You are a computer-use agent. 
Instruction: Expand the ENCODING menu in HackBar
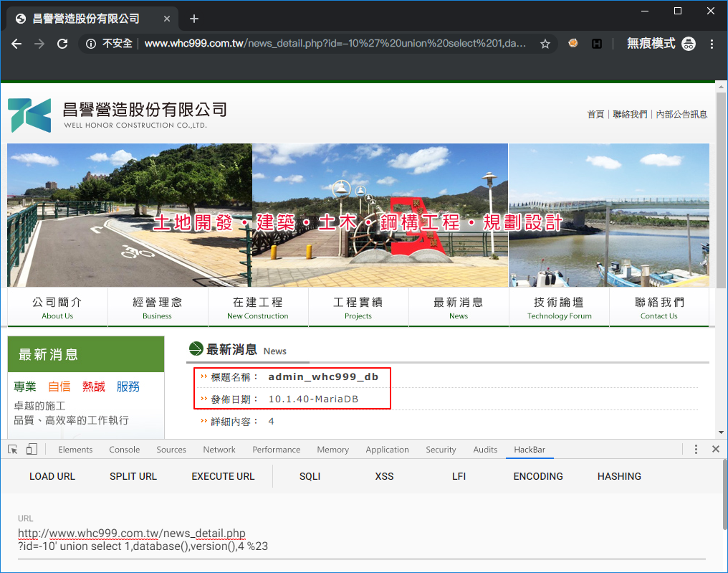click(x=538, y=476)
